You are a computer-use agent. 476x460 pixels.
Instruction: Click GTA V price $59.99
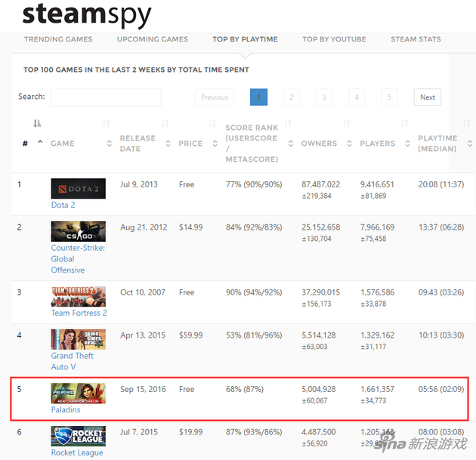pyautogui.click(x=190, y=335)
